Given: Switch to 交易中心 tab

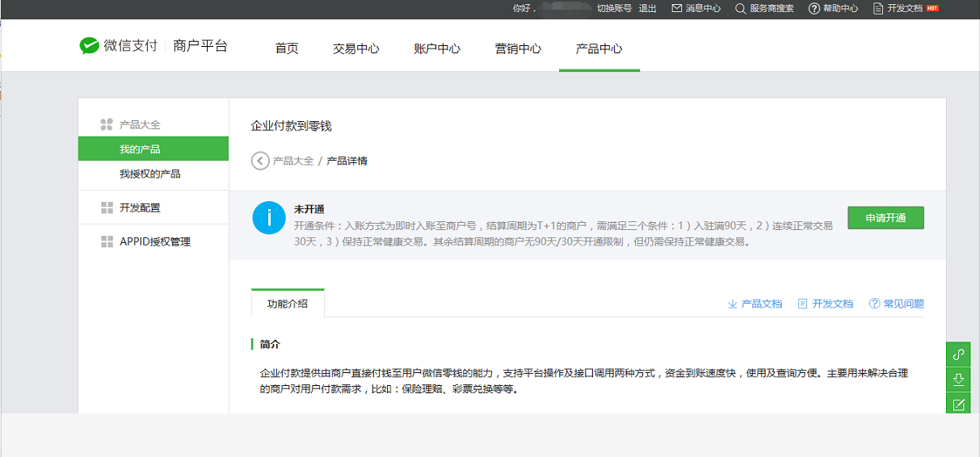Looking at the screenshot, I should (355, 48).
